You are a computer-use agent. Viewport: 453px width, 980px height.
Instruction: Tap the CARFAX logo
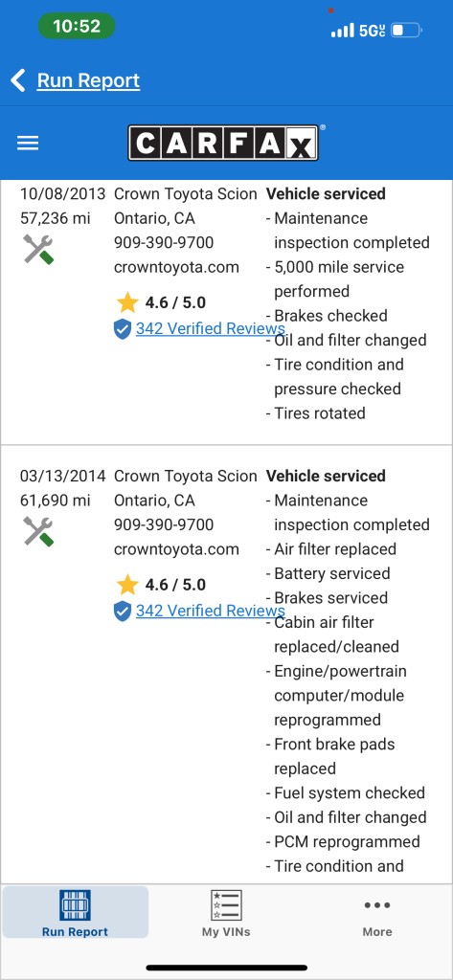click(x=224, y=144)
